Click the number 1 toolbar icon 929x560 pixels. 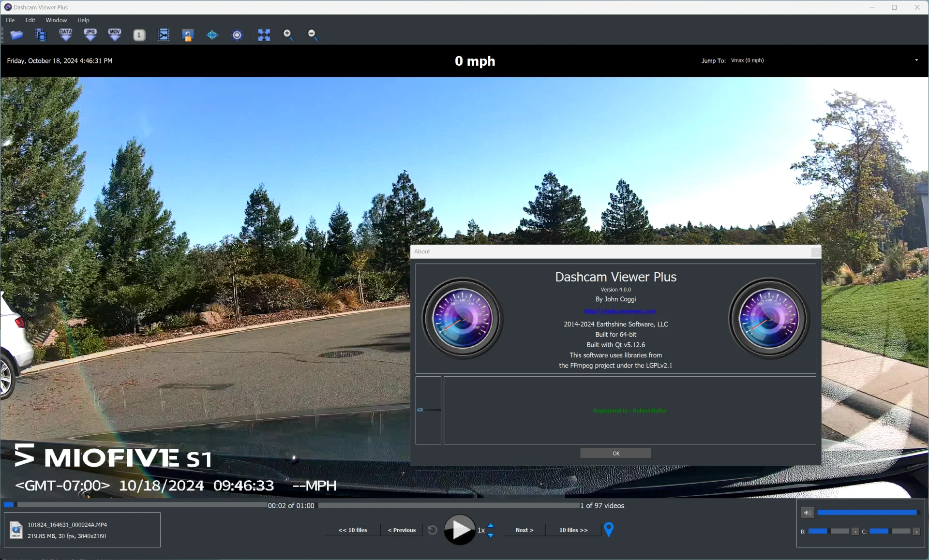pos(139,35)
